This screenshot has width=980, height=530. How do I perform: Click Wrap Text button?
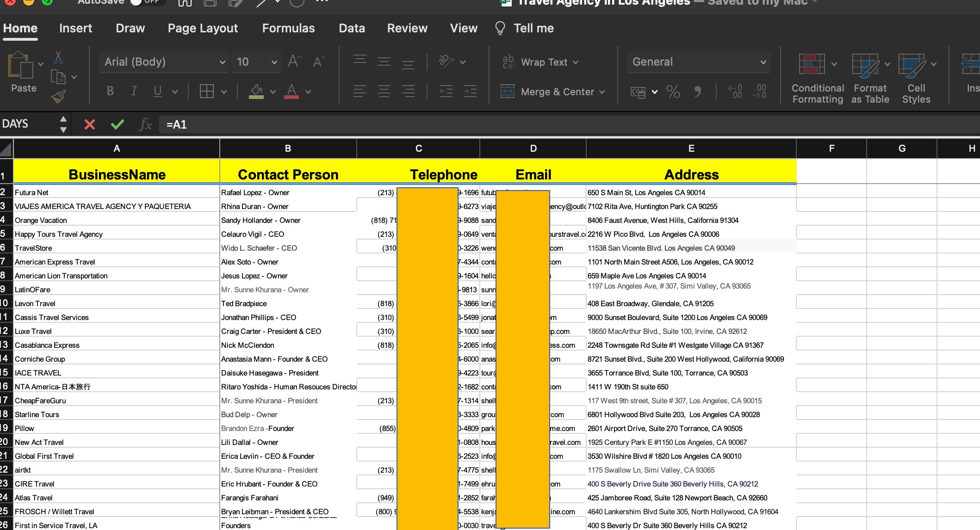[534, 62]
